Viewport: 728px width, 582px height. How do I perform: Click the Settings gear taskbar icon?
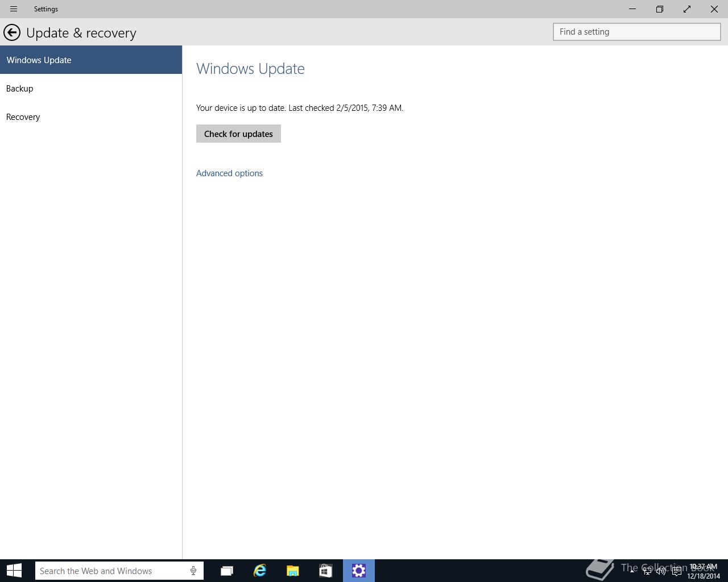(359, 571)
